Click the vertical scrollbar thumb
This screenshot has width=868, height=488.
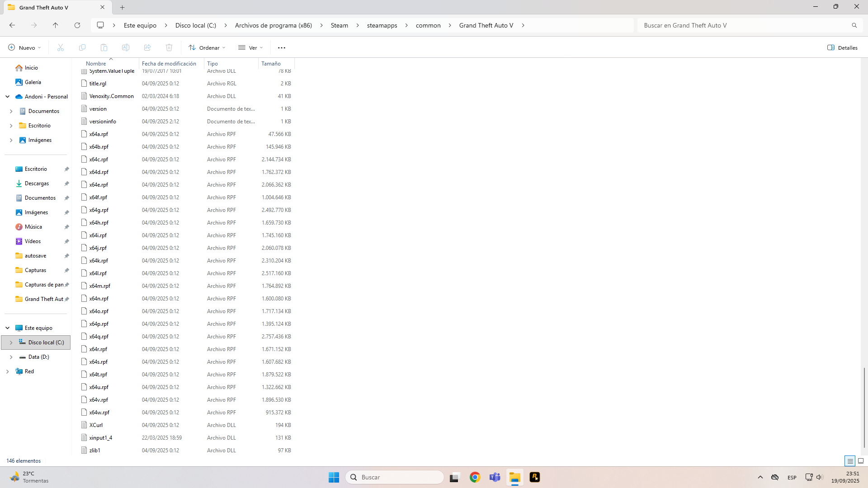pyautogui.click(x=864, y=407)
